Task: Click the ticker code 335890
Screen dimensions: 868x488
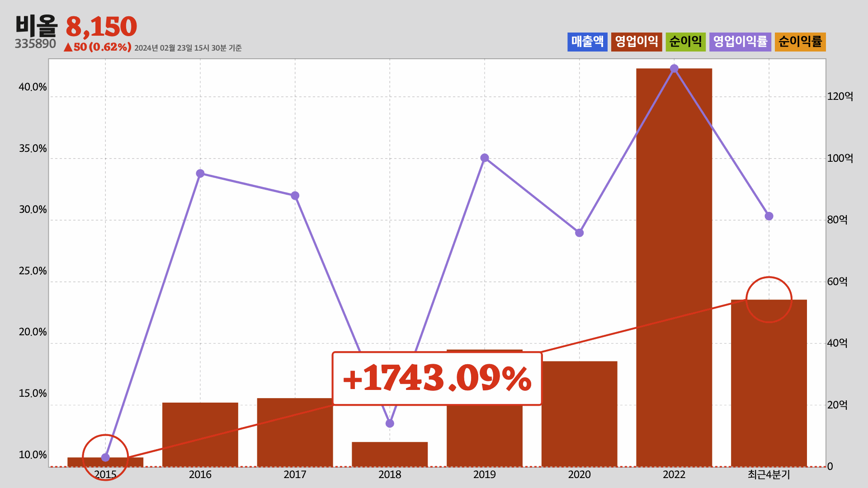Action: 35,44
